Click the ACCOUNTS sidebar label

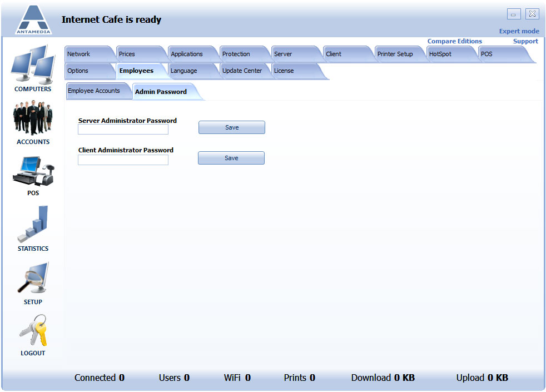(33, 142)
